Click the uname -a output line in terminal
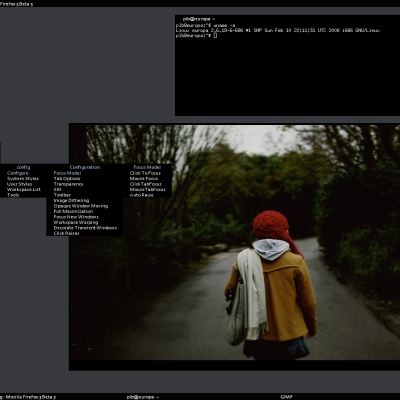The height and width of the screenshot is (400, 400). [x=277, y=30]
